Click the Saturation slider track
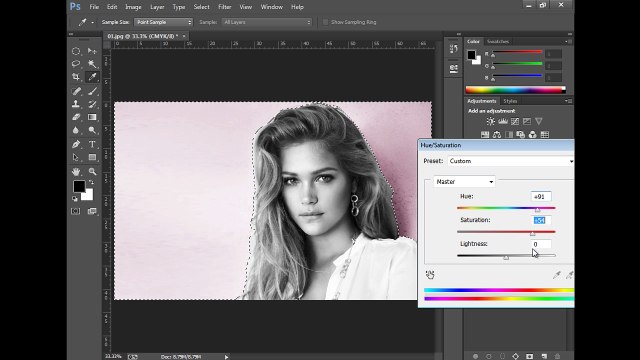Viewport: 640px width, 360px height. (x=506, y=232)
